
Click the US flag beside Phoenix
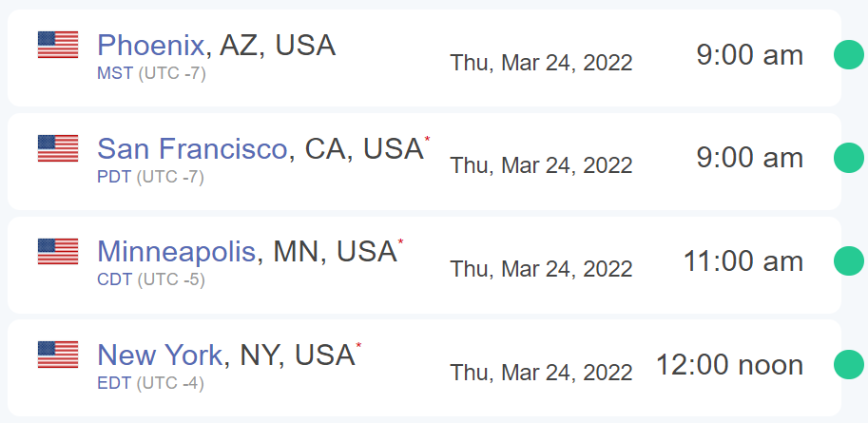[58, 45]
